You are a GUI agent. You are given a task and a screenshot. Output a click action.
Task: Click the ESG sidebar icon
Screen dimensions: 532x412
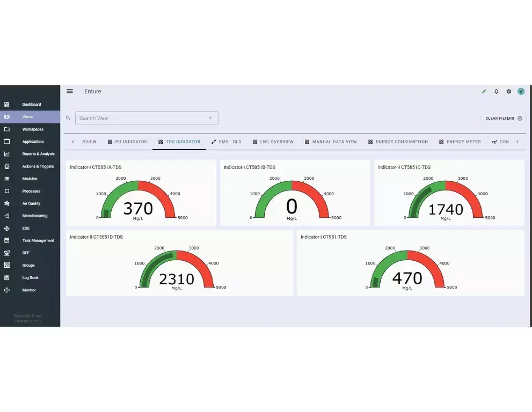coord(7,228)
